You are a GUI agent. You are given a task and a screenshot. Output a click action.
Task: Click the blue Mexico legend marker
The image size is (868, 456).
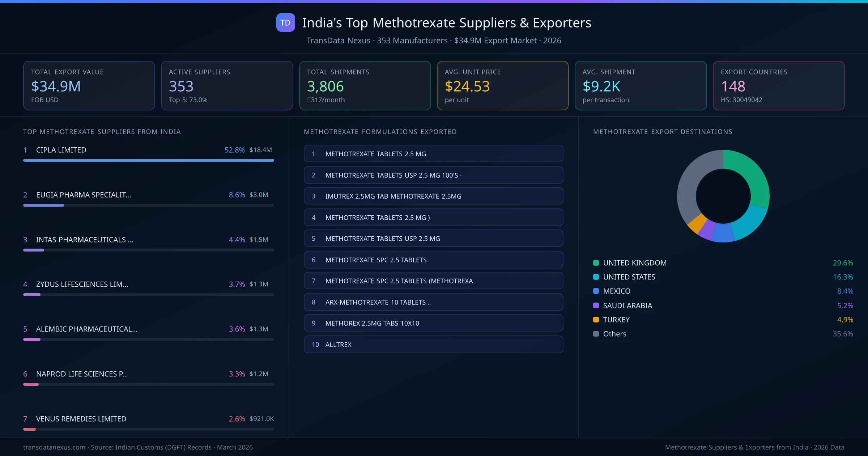click(x=596, y=291)
